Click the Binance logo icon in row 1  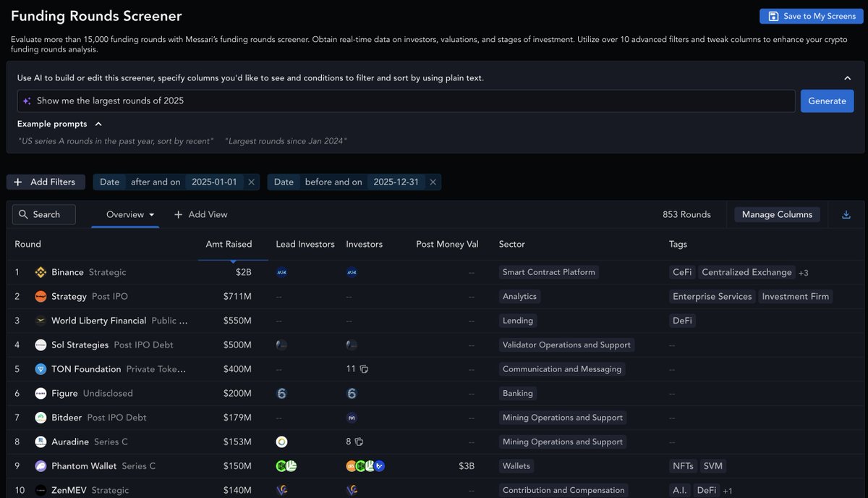41,272
